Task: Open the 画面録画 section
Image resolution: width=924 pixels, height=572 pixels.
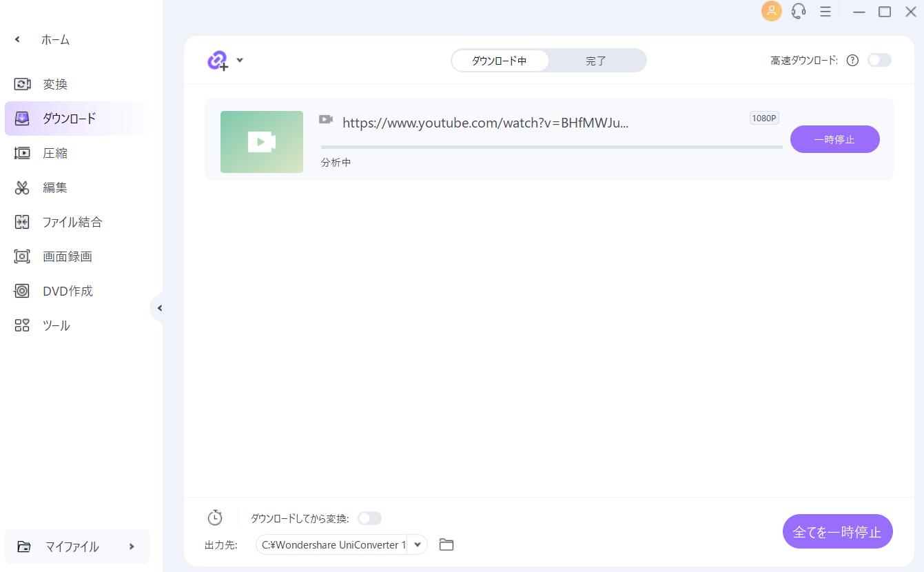Action: pos(76,256)
